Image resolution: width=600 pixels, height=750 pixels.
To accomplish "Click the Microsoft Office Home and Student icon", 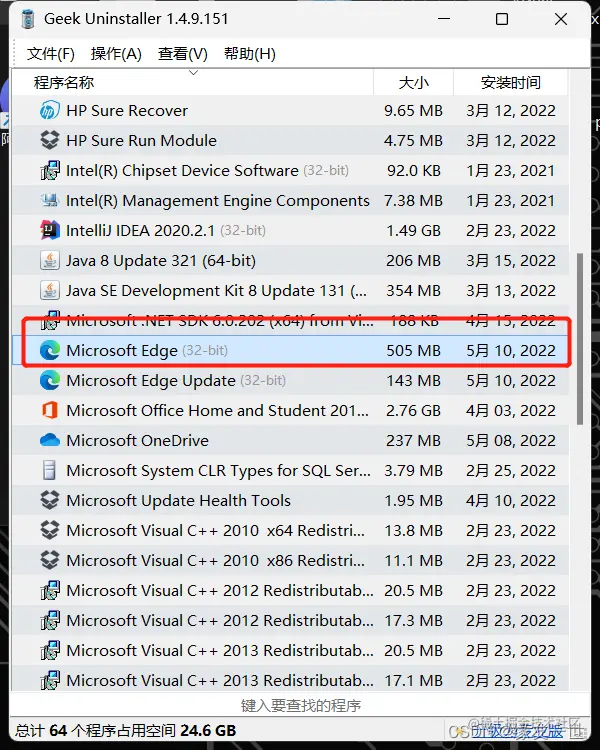I will [x=50, y=410].
